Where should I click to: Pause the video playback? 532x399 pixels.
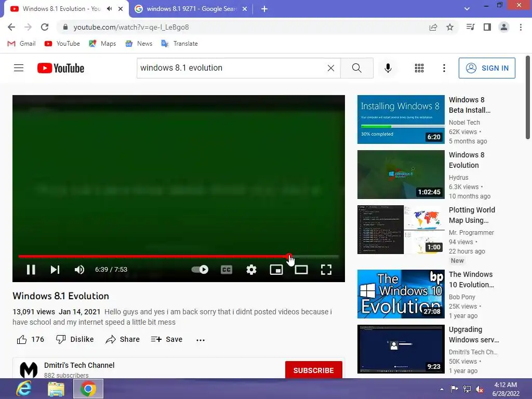point(31,270)
